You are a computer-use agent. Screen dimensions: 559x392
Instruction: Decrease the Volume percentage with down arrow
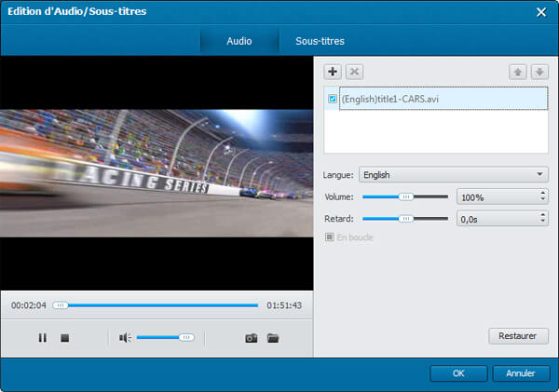(x=542, y=199)
